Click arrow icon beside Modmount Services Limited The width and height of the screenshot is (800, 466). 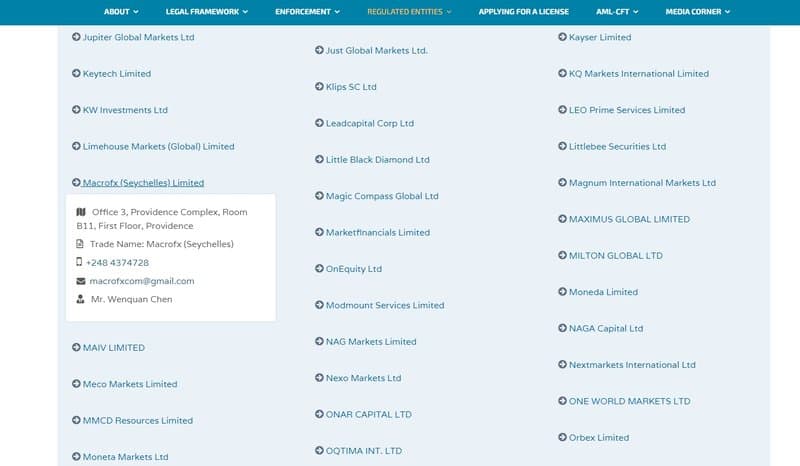[x=319, y=305]
